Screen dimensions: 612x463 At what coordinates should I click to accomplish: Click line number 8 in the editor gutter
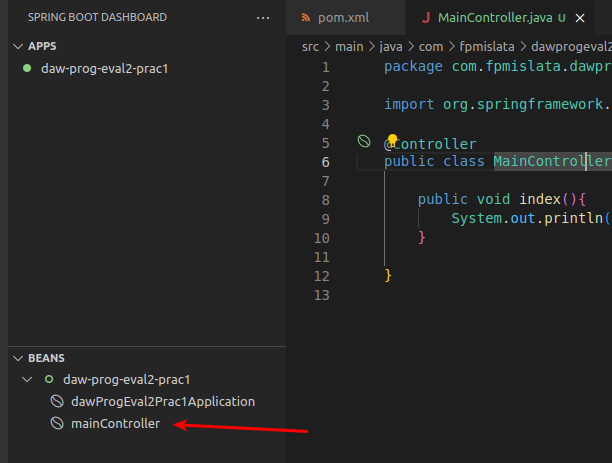322,200
